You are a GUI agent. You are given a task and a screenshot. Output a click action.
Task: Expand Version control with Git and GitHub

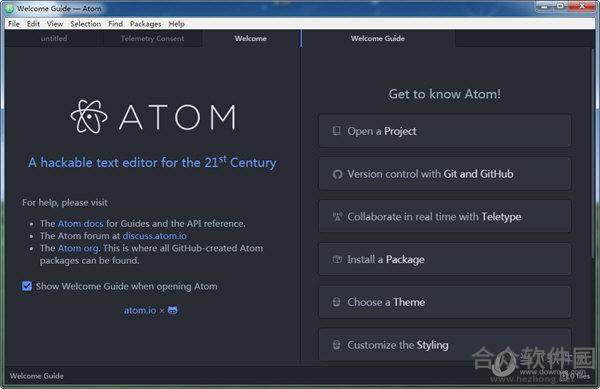(x=445, y=174)
